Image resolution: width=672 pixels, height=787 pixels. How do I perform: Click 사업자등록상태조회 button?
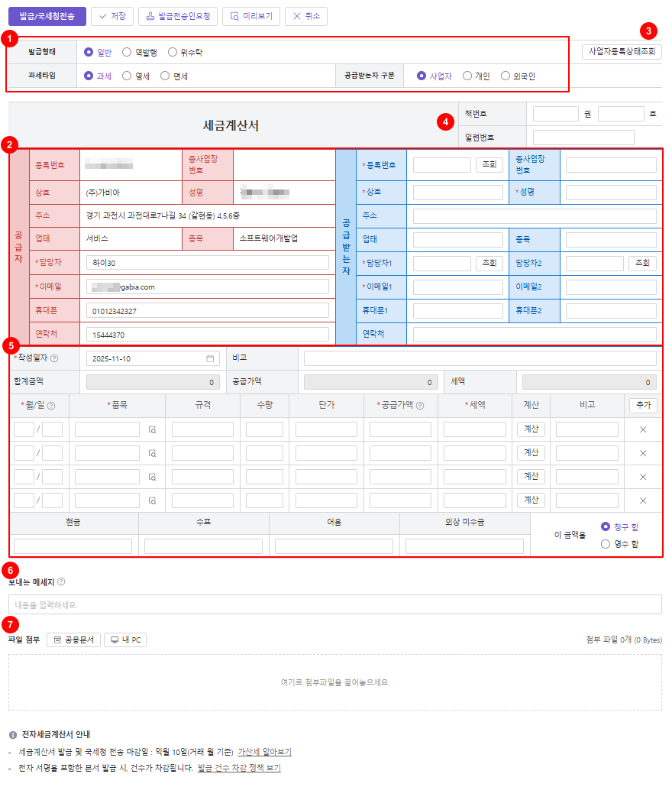tap(622, 52)
